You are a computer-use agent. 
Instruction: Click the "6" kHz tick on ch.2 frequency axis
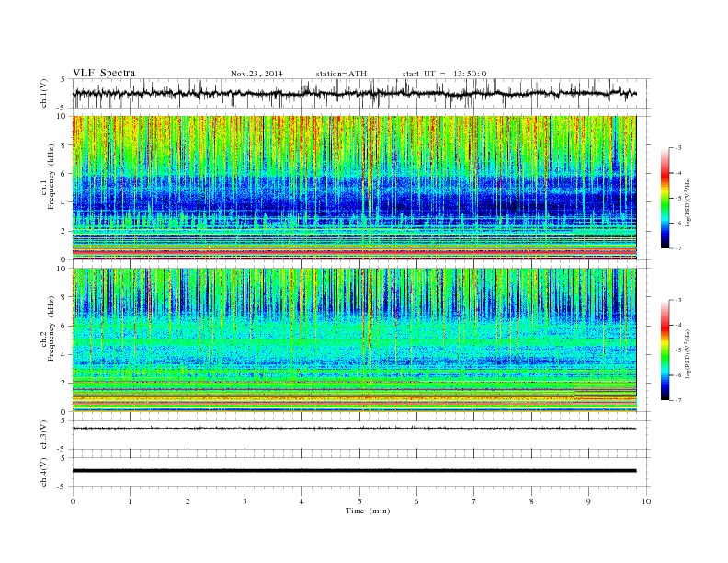[64, 326]
